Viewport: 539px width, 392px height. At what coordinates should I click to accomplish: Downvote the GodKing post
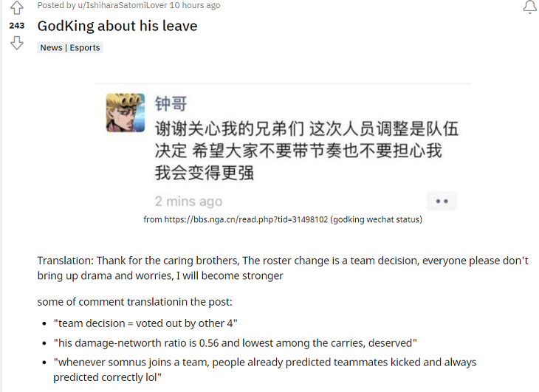coord(16,44)
